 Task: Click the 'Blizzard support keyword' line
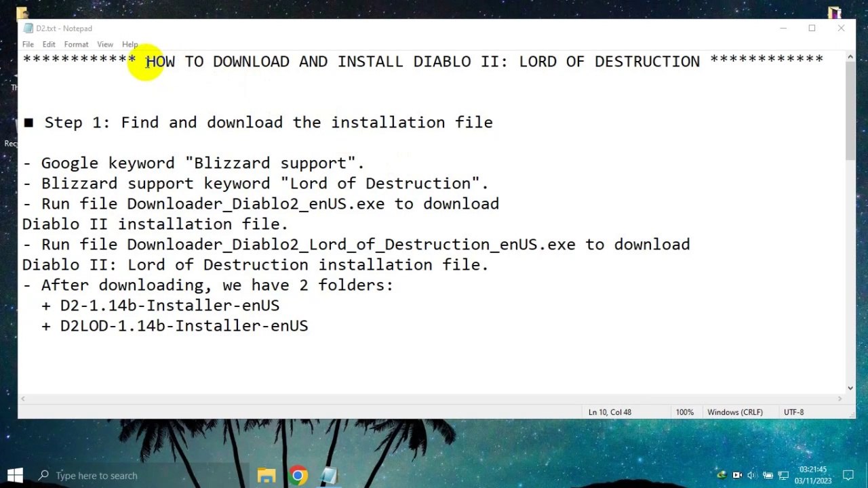point(256,184)
